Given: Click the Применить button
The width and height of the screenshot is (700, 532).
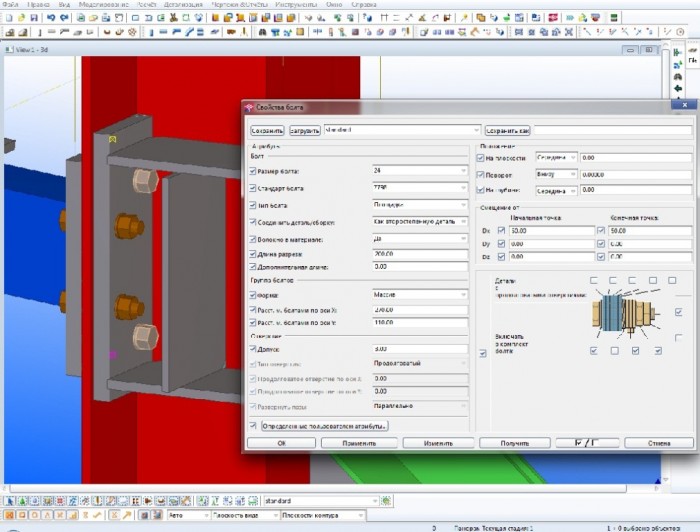Looking at the screenshot, I should click(x=359, y=443).
